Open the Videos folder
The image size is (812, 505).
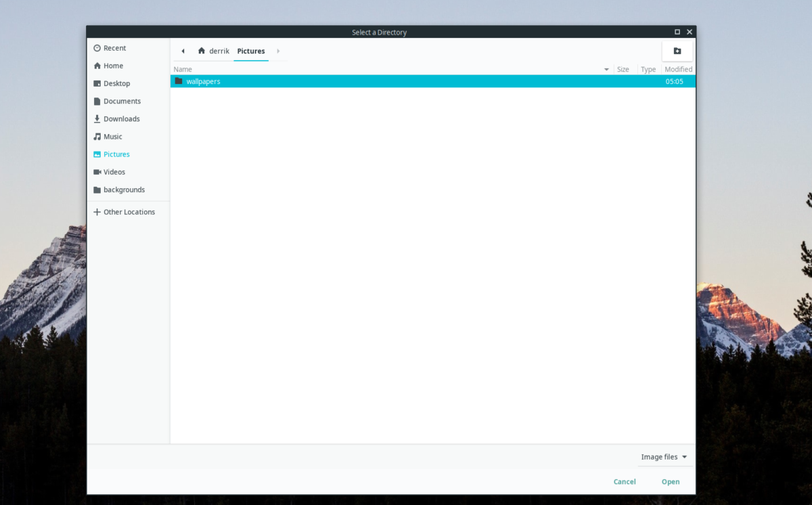point(114,172)
